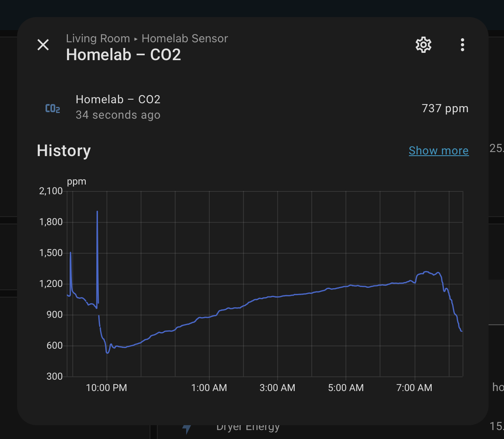Select the Living Room breadcrumb

click(98, 39)
